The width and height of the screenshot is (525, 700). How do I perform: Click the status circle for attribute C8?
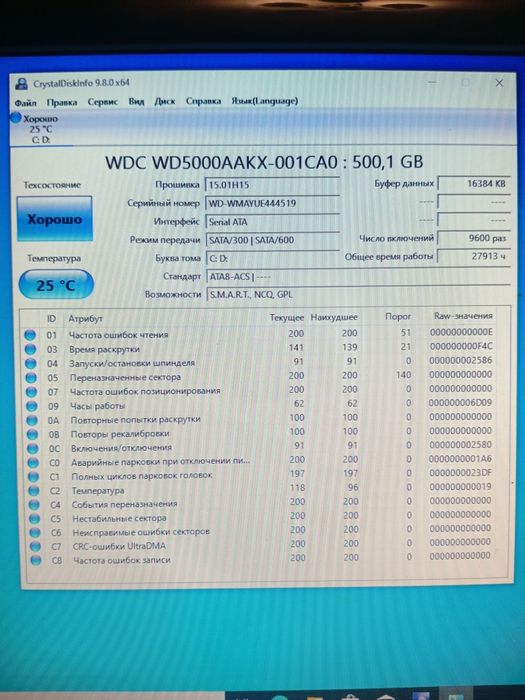pos(35,560)
